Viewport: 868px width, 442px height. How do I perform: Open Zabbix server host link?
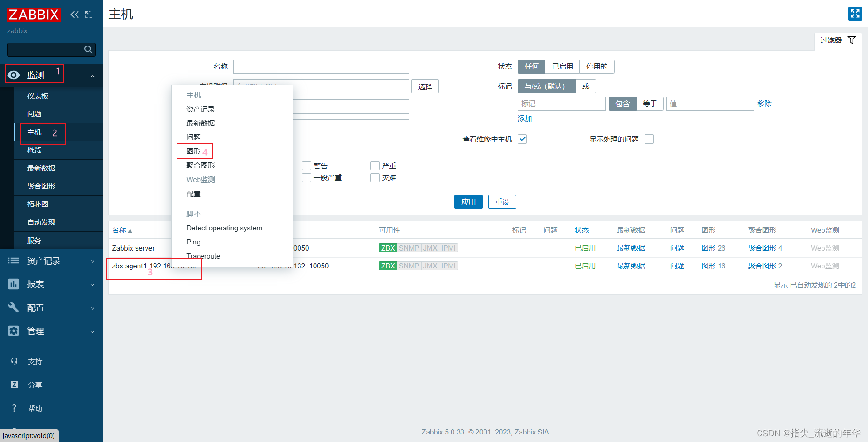tap(133, 248)
